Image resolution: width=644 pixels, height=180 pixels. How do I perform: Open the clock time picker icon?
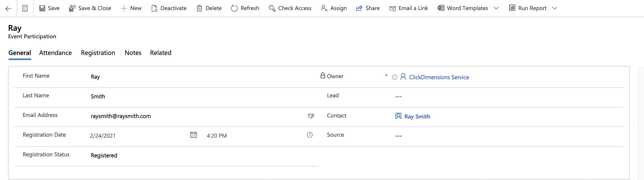point(310,135)
